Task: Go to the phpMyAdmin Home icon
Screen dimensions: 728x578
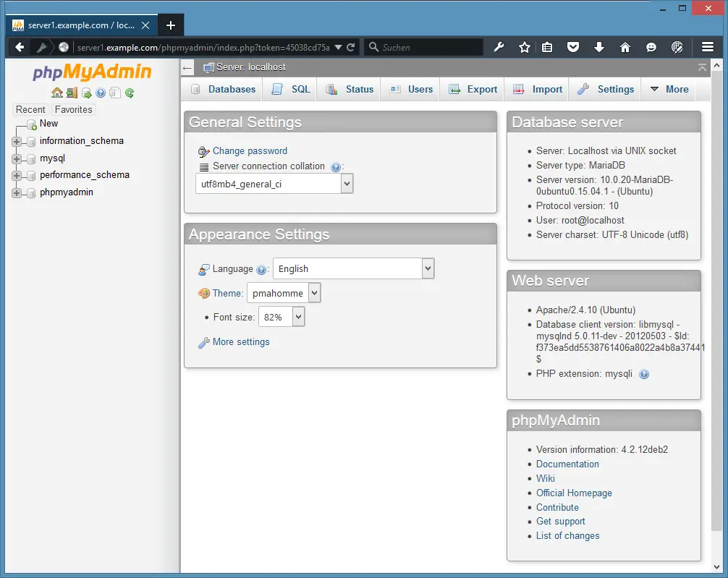Action: pyautogui.click(x=57, y=93)
